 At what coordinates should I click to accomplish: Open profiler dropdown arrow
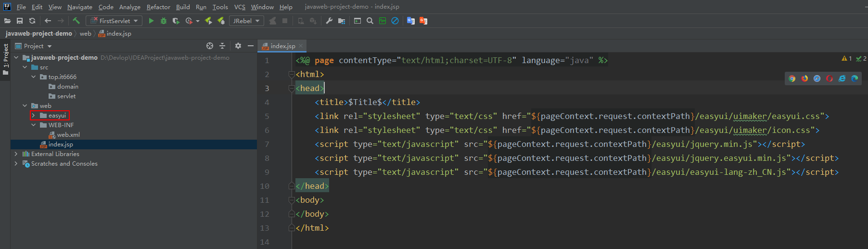(198, 21)
